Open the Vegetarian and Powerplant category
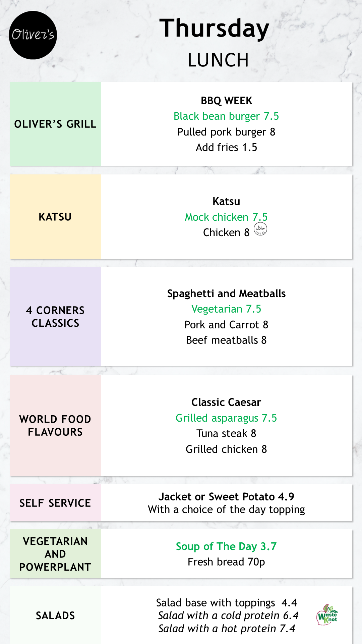Image resolution: width=362 pixels, height=644 pixels. (x=55, y=554)
